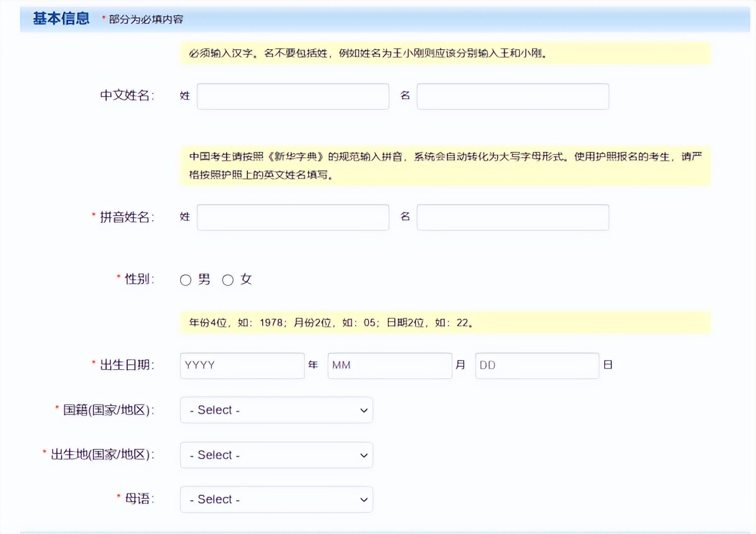Open the 国籍(国家/地区) dropdown
Viewport: 756px width, 534px height.
(276, 410)
